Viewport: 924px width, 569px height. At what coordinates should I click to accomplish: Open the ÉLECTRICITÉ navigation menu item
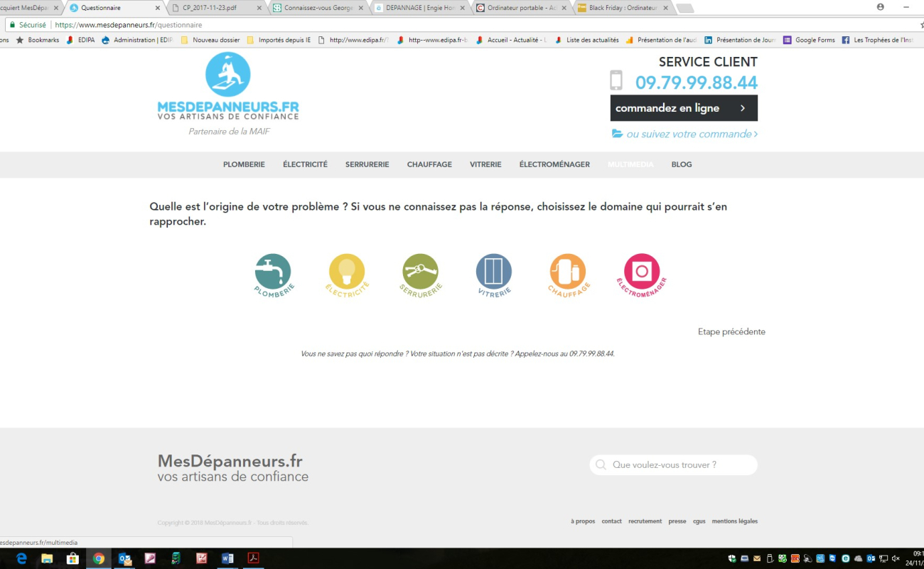(x=305, y=164)
